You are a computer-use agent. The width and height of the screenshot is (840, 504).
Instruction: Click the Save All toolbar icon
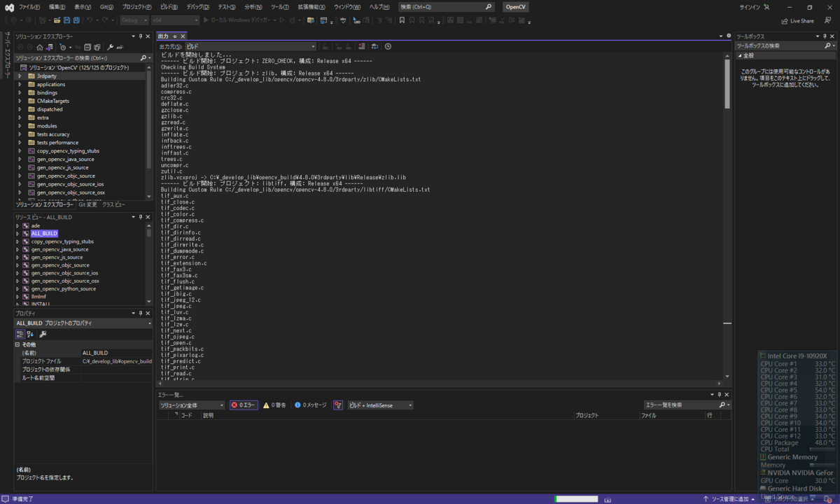click(76, 20)
